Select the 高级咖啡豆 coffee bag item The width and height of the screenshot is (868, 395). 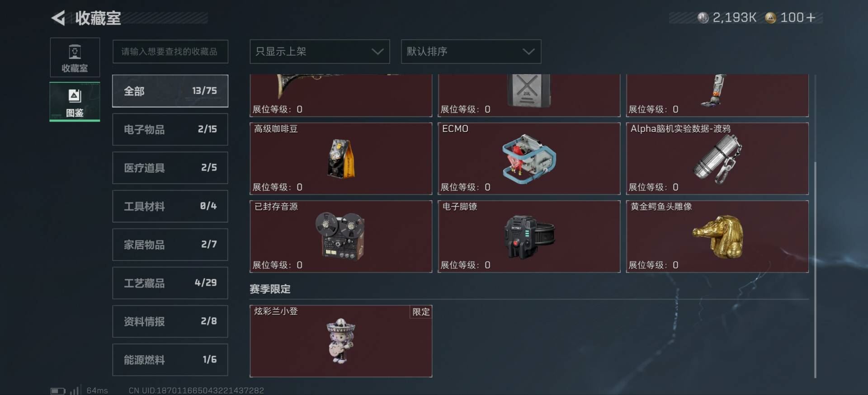(x=341, y=159)
